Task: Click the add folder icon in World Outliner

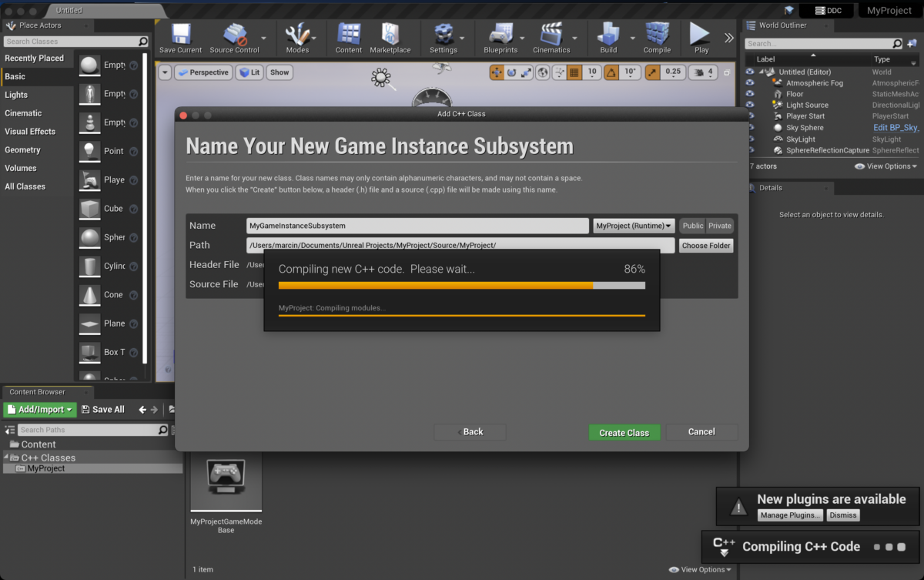Action: [911, 44]
